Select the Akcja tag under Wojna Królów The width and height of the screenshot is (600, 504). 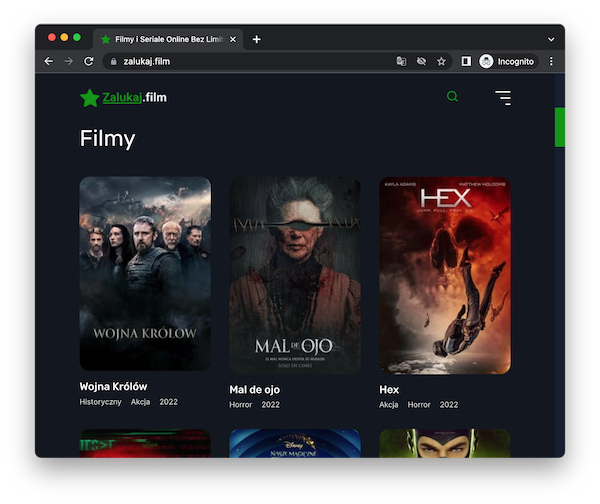coord(140,402)
